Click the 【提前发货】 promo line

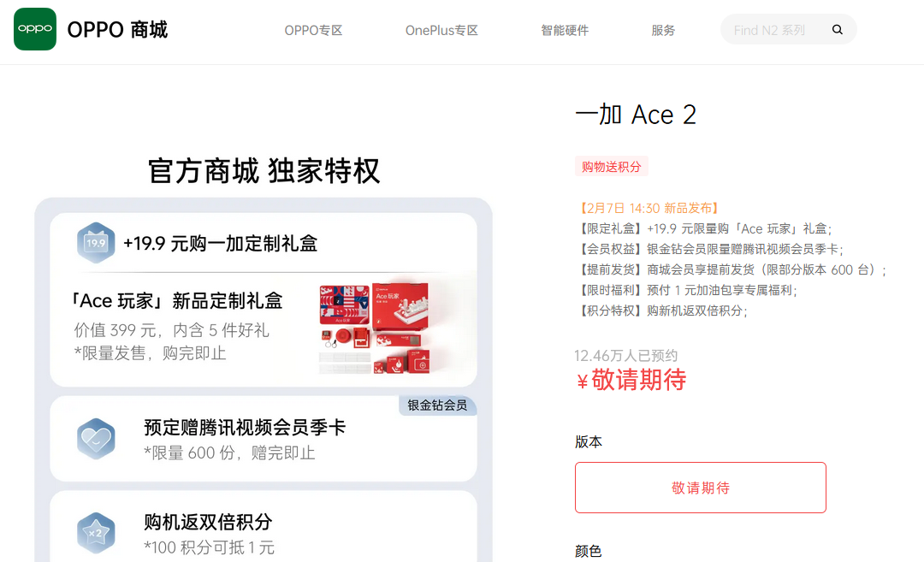click(x=731, y=269)
